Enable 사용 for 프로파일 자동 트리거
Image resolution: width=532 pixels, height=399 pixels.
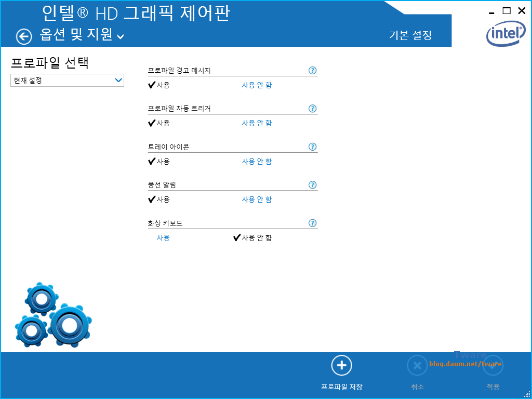pos(159,123)
